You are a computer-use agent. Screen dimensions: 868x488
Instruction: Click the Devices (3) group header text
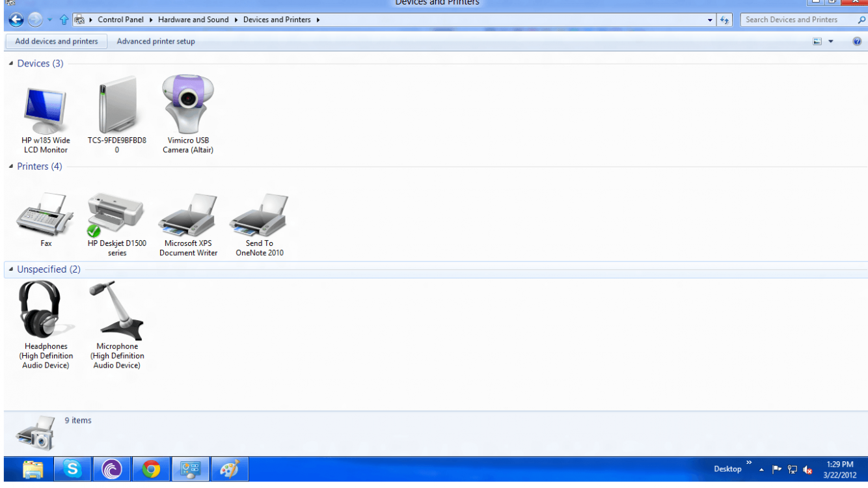(x=40, y=63)
